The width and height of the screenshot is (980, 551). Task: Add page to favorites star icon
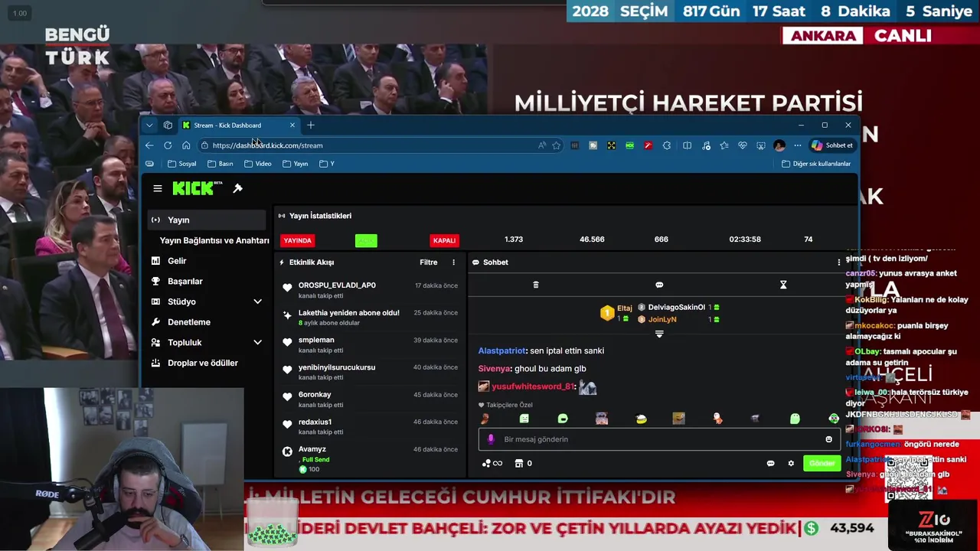(x=557, y=145)
